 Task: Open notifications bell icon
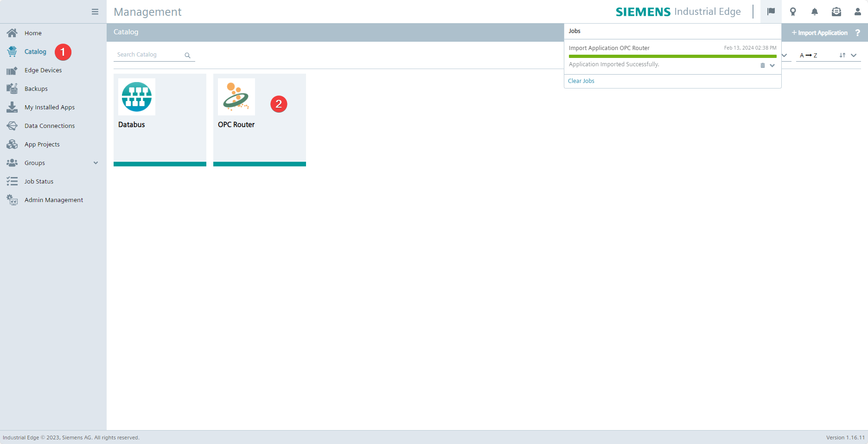pyautogui.click(x=814, y=12)
